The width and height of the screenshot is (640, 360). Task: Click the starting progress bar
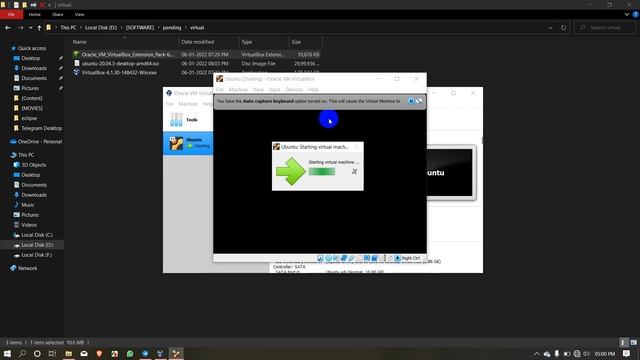point(322,172)
